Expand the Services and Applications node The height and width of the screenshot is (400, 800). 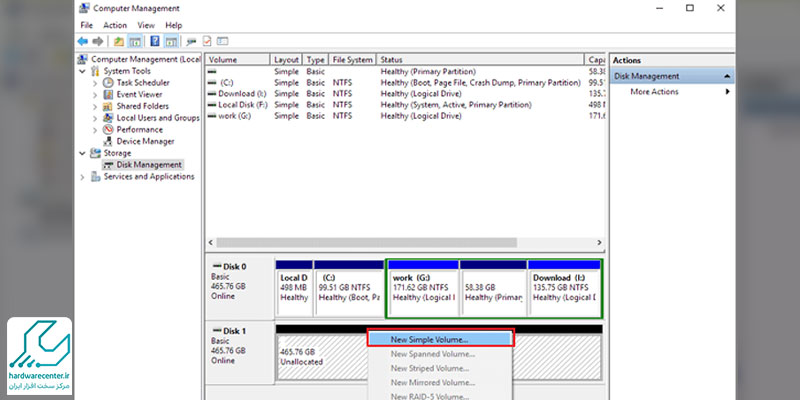[83, 177]
